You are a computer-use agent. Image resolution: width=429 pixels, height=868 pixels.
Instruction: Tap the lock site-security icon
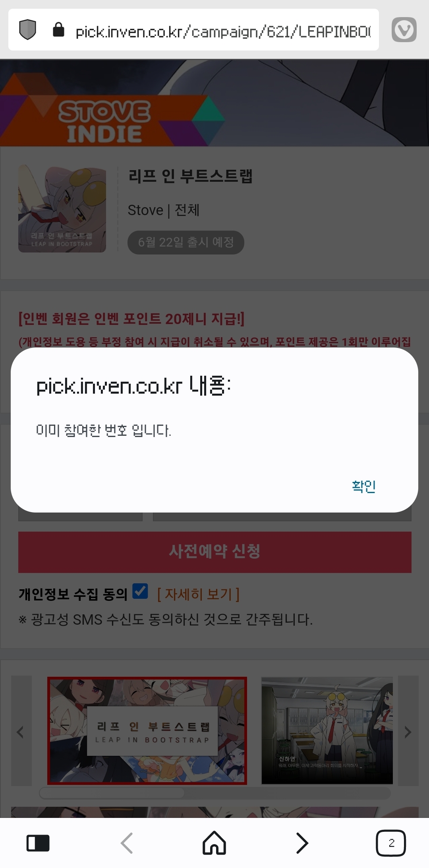[59, 30]
